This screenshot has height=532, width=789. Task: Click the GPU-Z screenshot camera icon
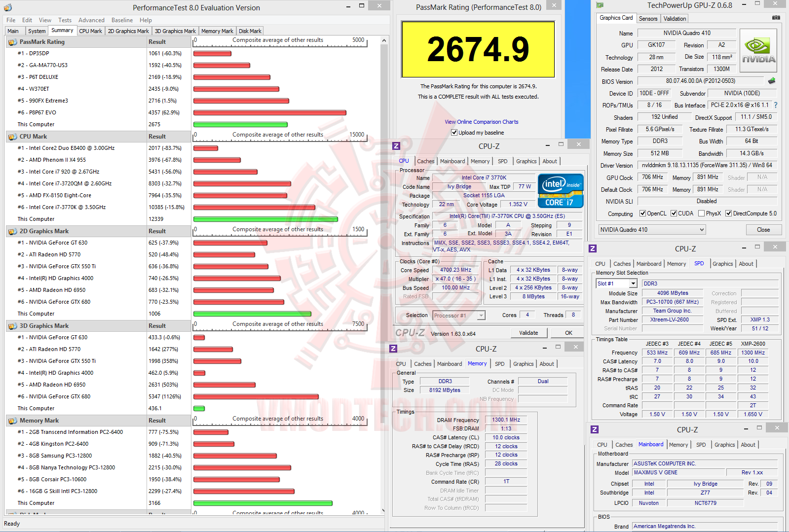[776, 18]
